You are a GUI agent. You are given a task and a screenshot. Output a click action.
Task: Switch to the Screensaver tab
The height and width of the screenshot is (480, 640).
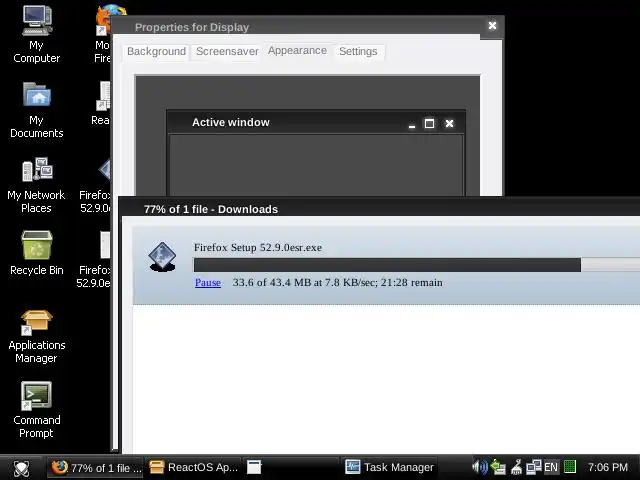point(227,52)
